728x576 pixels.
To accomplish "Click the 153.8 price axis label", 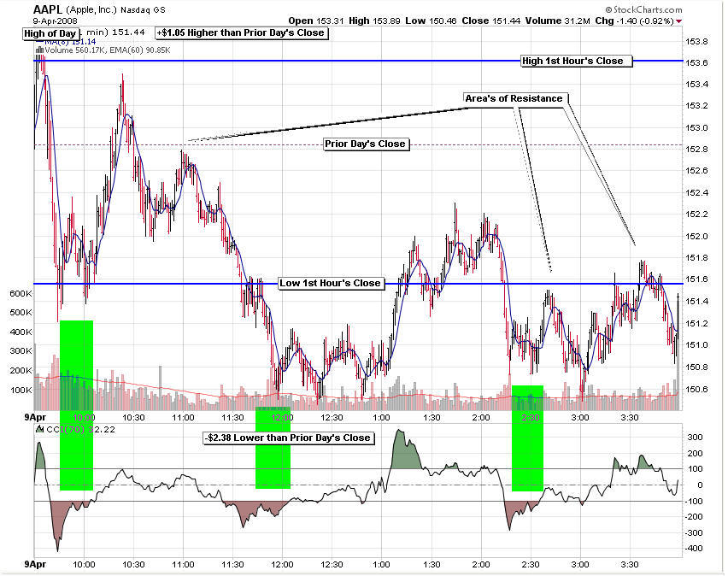I will [697, 42].
